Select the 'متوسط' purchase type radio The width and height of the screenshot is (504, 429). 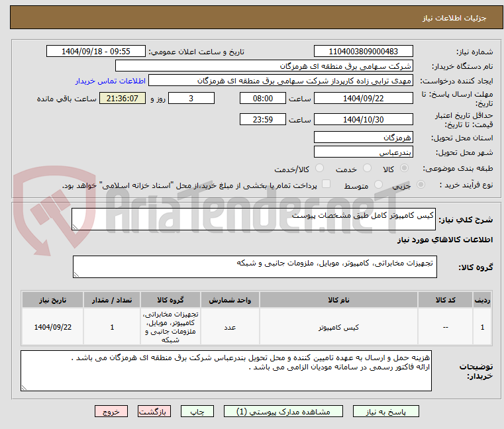coord(378,185)
